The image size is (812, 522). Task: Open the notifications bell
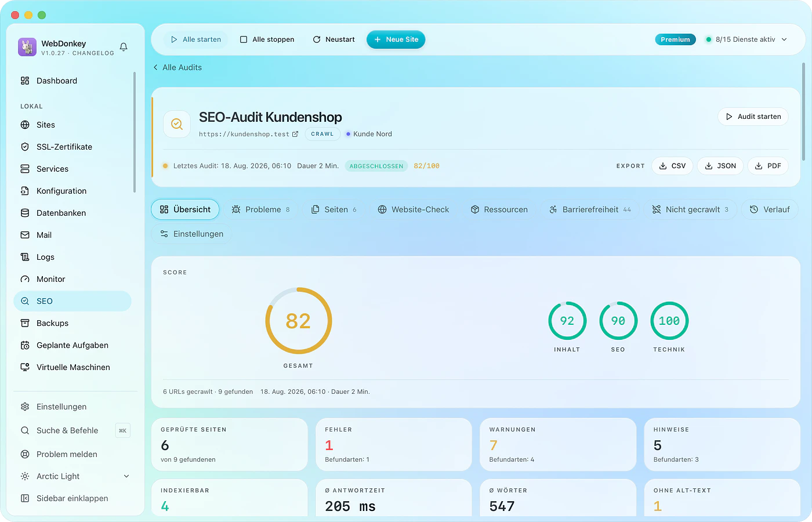tap(124, 47)
